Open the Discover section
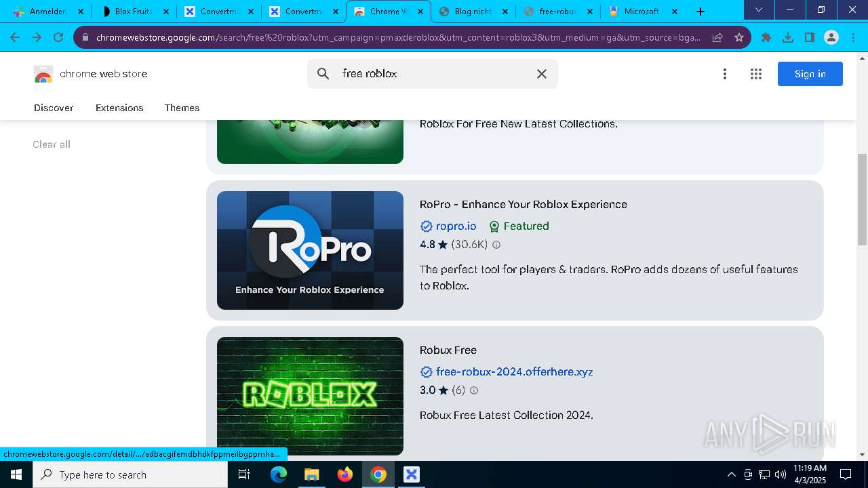The height and width of the screenshot is (488, 868). pyautogui.click(x=54, y=108)
